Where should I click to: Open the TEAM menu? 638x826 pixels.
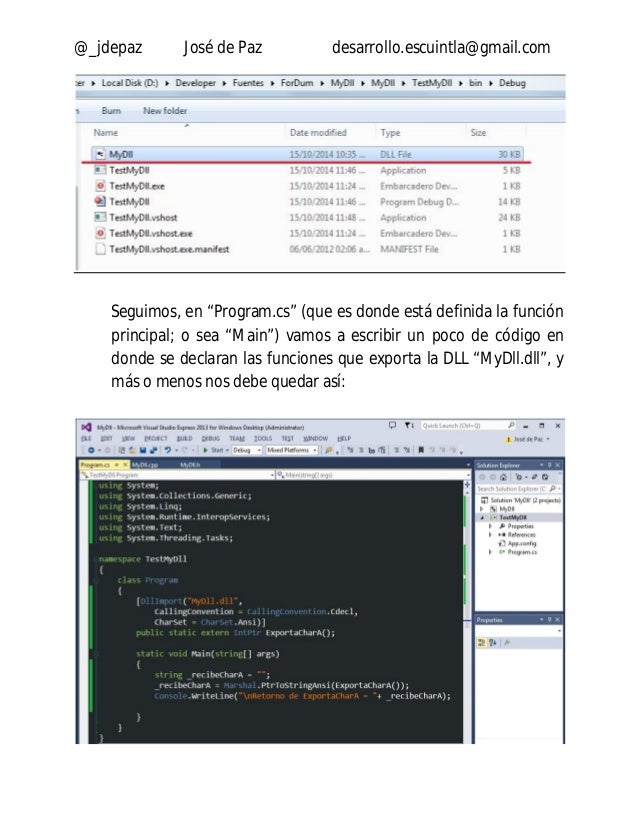(x=237, y=439)
